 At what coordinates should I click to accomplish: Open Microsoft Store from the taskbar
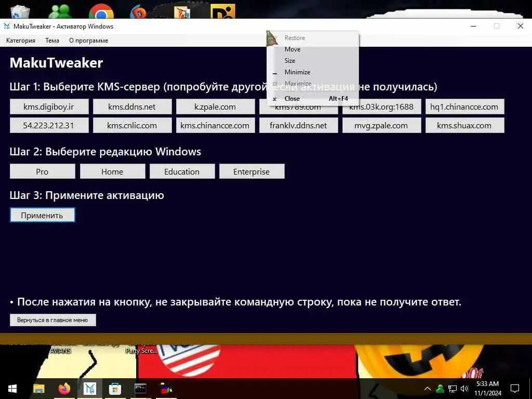(x=115, y=389)
